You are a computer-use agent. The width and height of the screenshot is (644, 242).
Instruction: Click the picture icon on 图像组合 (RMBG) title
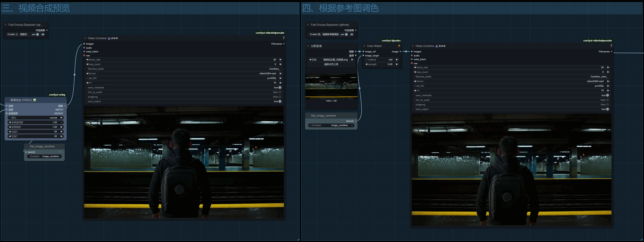coord(35,100)
